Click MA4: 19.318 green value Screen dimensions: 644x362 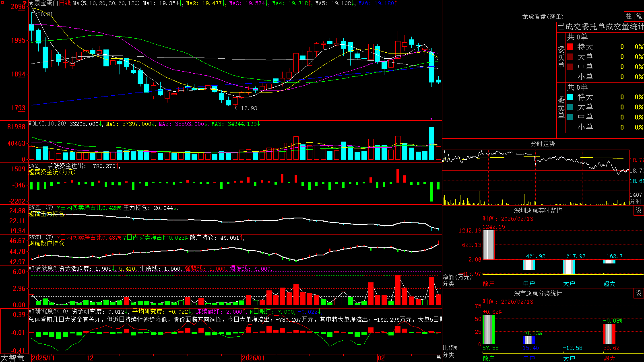292,3
